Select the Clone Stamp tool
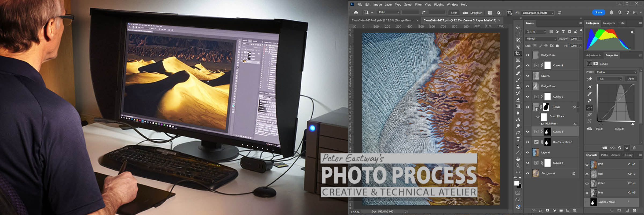This screenshot has height=215, width=644. coord(518,87)
